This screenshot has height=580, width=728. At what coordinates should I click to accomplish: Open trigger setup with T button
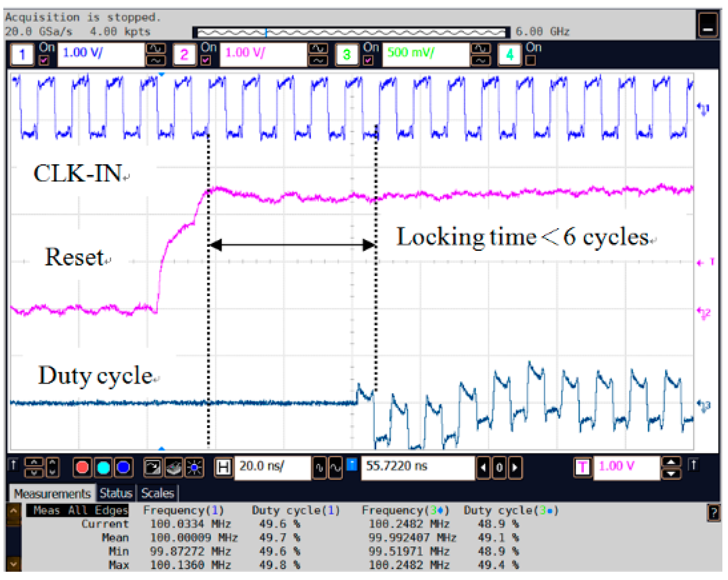click(x=583, y=467)
